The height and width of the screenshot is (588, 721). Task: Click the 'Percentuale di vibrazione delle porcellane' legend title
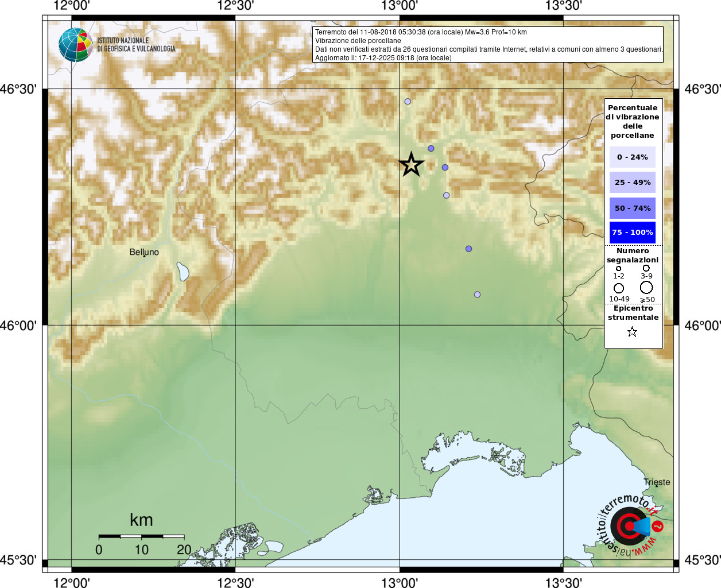(633, 122)
